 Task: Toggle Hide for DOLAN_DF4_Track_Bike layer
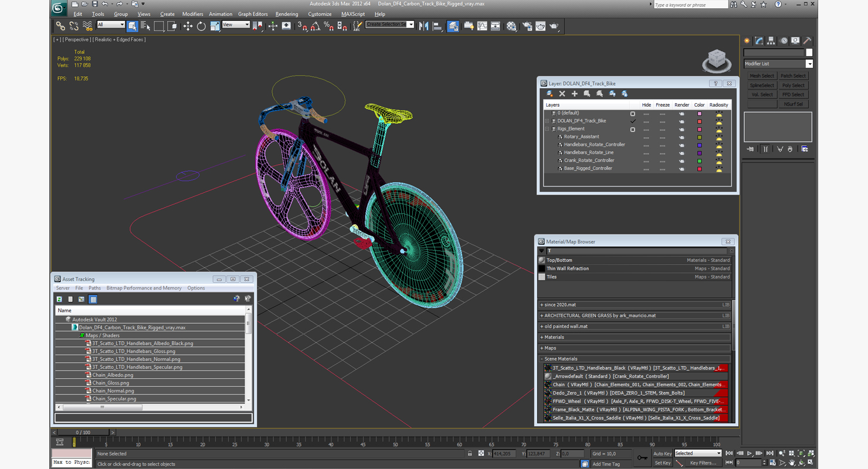(646, 121)
